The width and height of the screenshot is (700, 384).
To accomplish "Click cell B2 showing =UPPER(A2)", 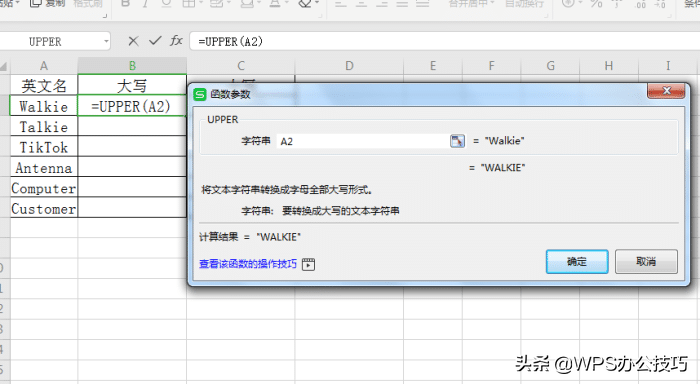I will pyautogui.click(x=132, y=106).
